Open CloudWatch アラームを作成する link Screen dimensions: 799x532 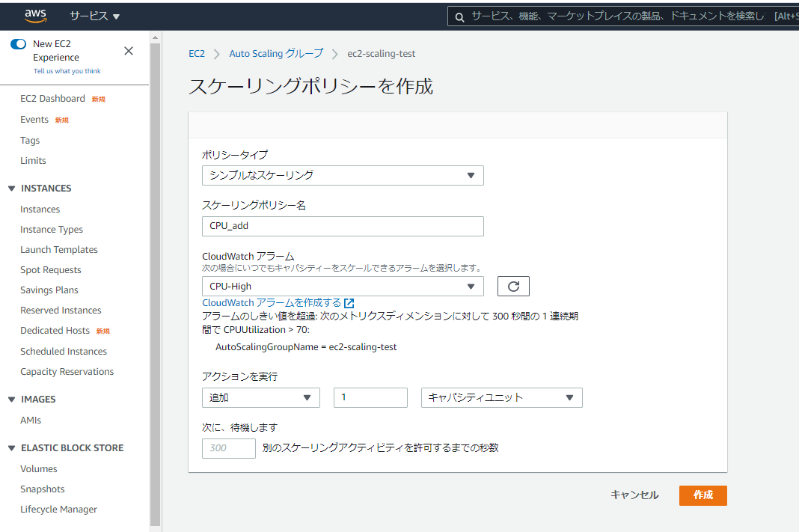tap(272, 303)
